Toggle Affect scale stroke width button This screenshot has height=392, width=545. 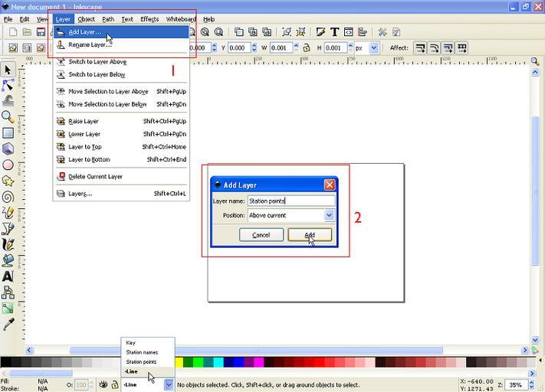click(420, 47)
